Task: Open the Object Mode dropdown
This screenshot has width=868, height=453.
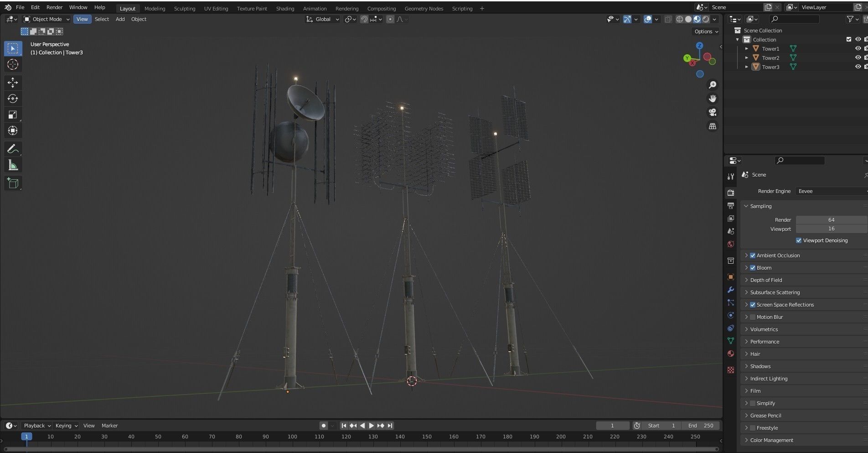Action: (46, 19)
